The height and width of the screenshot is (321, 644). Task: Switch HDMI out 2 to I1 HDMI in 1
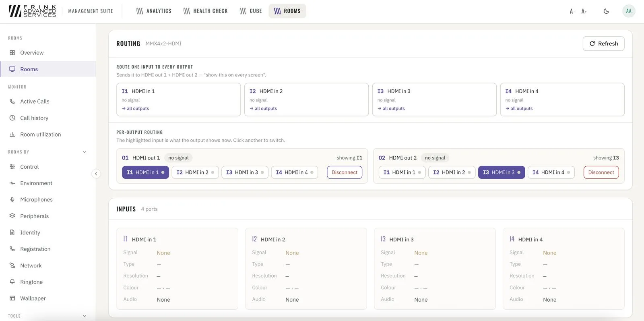pos(402,172)
